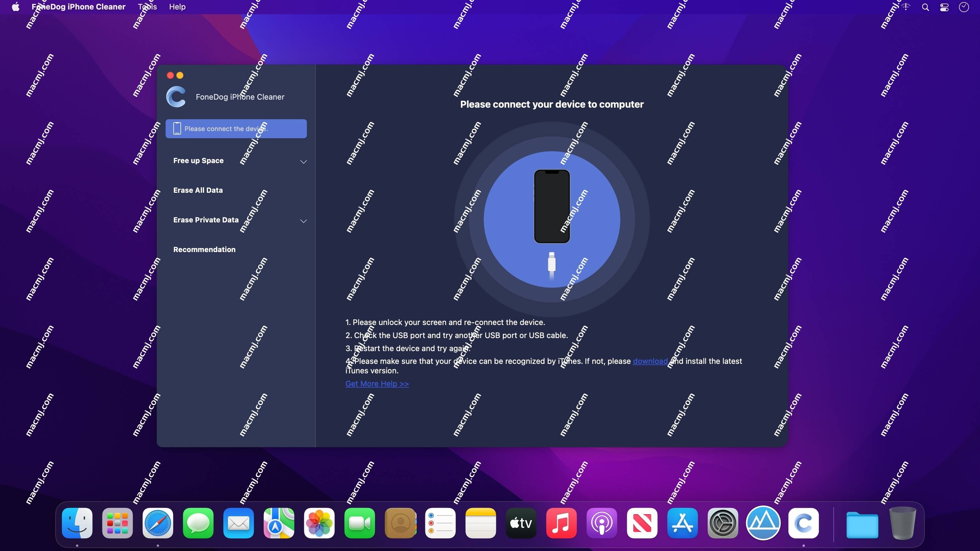The width and height of the screenshot is (980, 551).
Task: Click the download iTunes link
Action: click(650, 361)
